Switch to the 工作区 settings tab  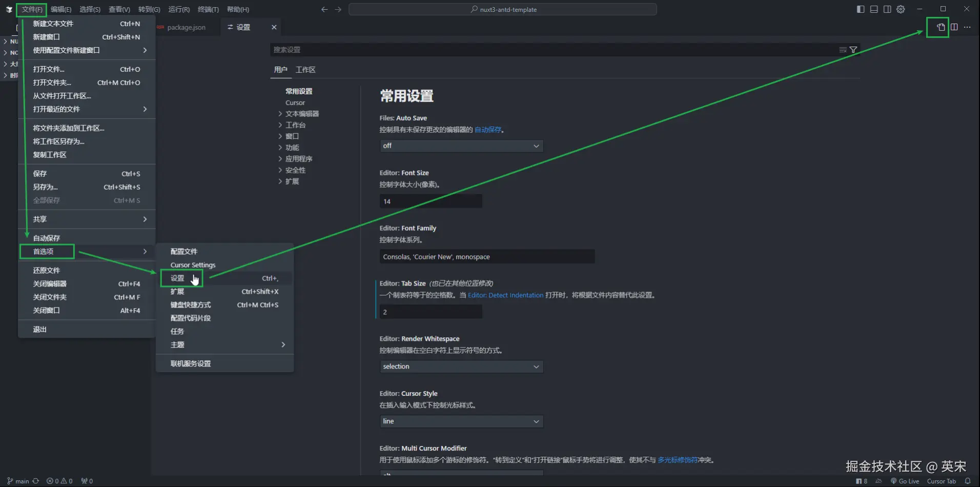[x=305, y=70]
